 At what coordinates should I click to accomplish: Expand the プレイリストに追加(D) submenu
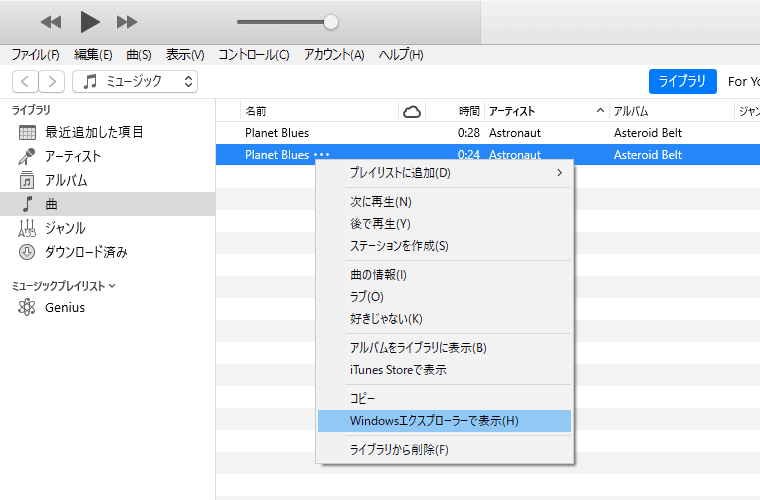pyautogui.click(x=444, y=172)
